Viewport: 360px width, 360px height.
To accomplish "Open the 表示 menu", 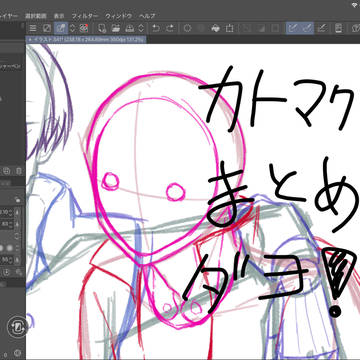I will coord(59,16).
